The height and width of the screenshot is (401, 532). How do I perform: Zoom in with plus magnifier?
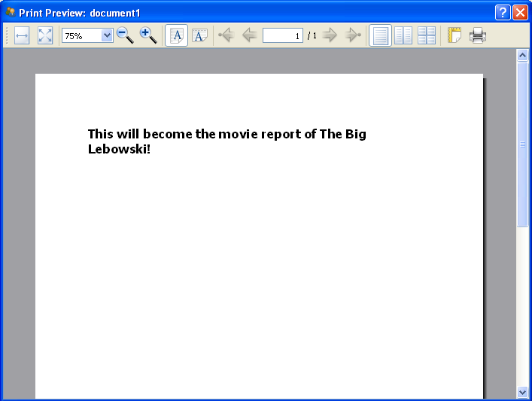[x=148, y=35]
